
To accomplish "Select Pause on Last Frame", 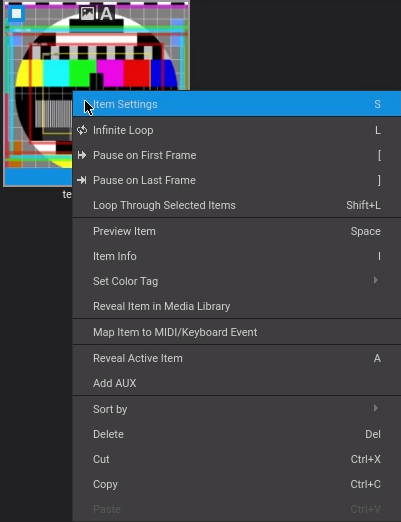I will coord(237,180).
